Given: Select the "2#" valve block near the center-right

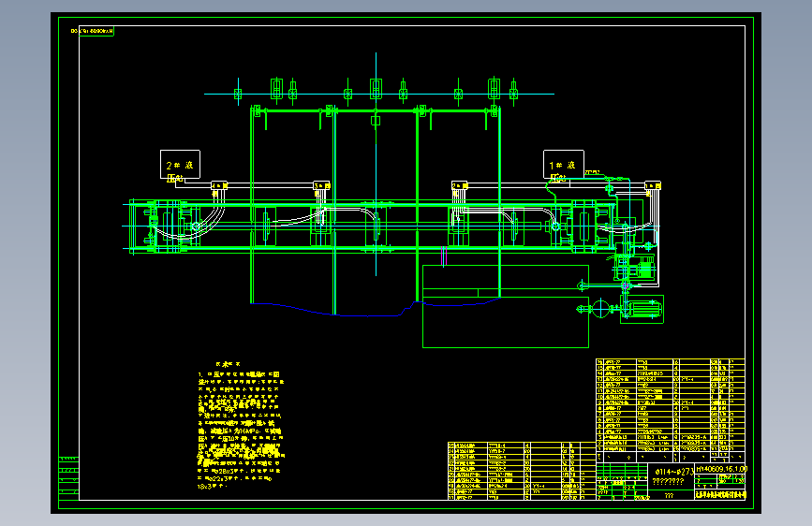Looking at the screenshot, I should pyautogui.click(x=459, y=185).
